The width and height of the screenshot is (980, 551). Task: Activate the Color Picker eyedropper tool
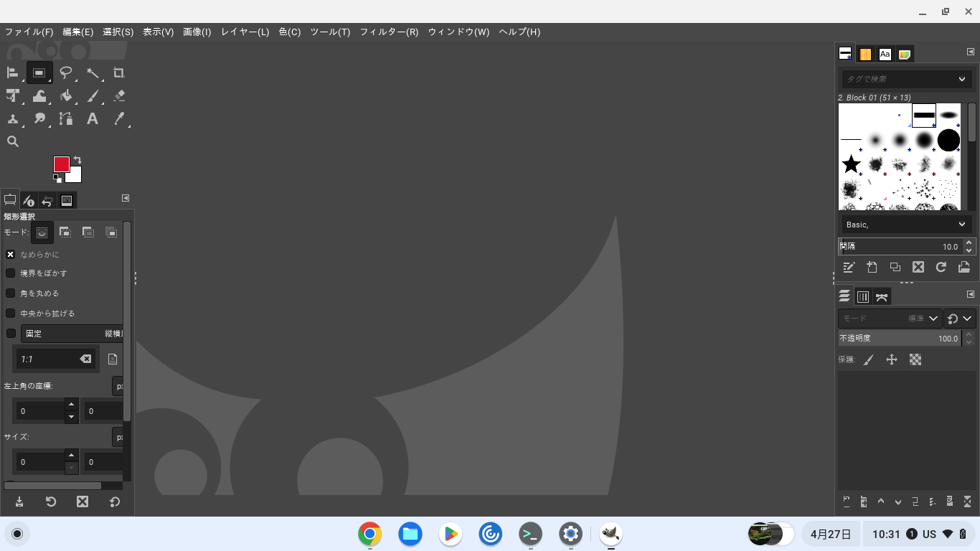(x=119, y=119)
